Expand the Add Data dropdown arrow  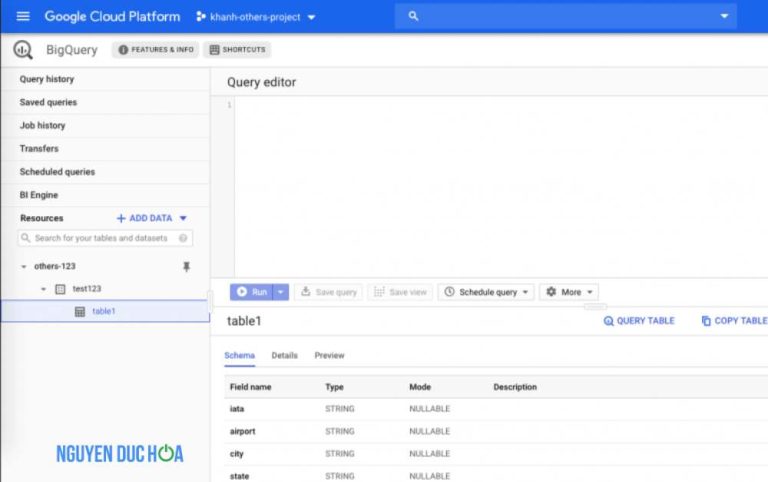coord(183,218)
